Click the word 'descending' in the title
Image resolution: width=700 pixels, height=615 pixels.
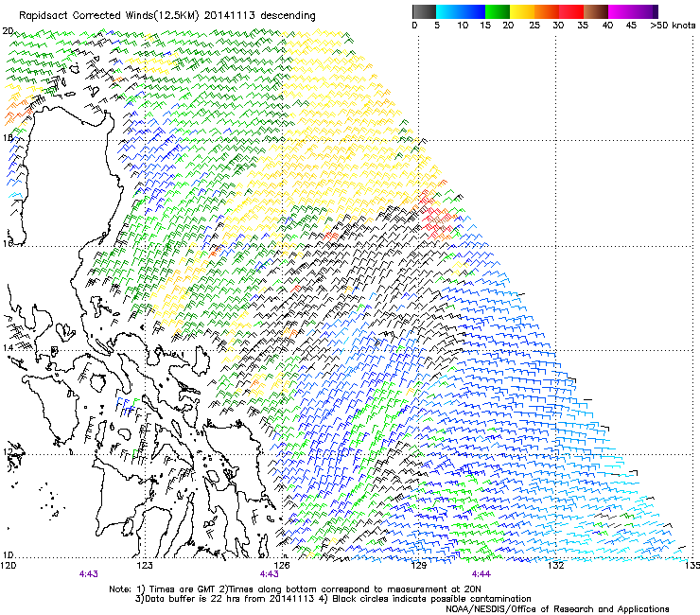click(x=288, y=16)
